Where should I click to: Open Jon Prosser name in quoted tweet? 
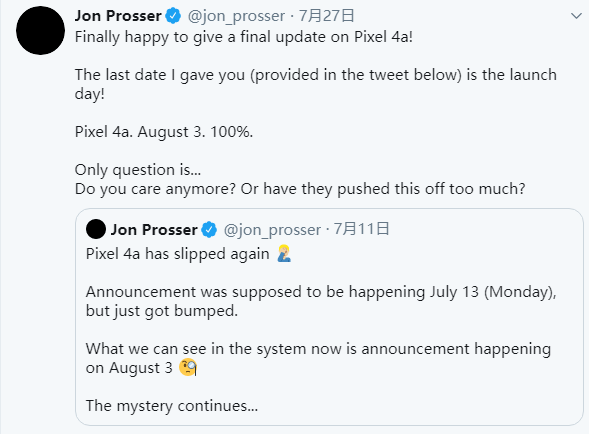tap(154, 230)
